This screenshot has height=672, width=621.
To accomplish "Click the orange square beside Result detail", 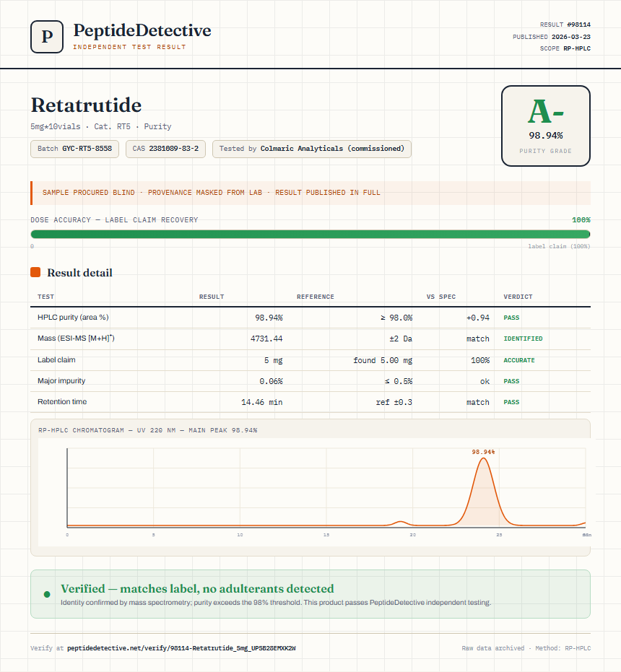I will coord(35,272).
